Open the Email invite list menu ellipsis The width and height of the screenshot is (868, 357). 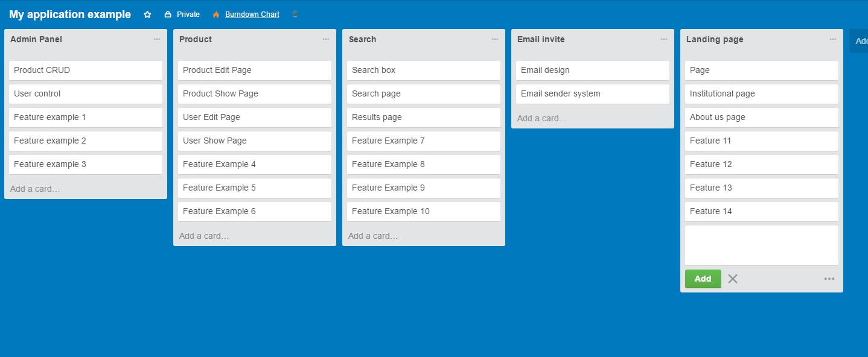(x=664, y=39)
